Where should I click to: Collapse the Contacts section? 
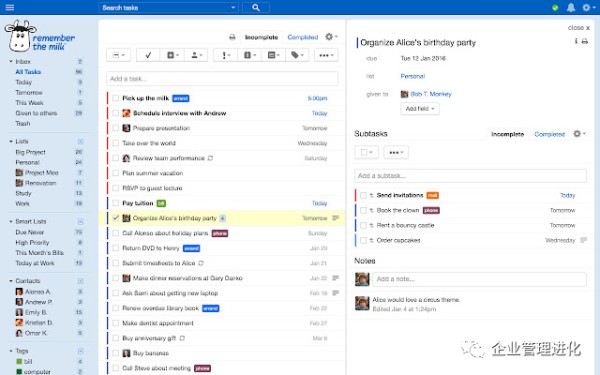pyautogui.click(x=11, y=280)
